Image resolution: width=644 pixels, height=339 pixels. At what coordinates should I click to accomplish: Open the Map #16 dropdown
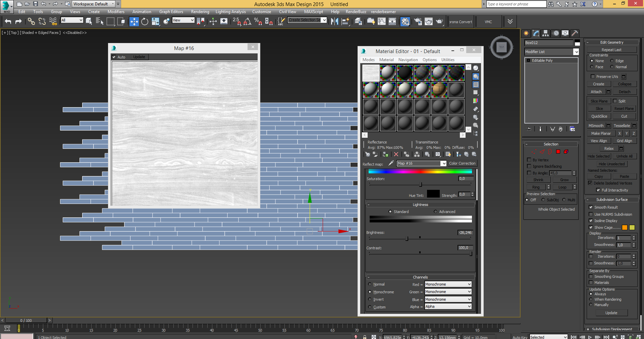421,164
